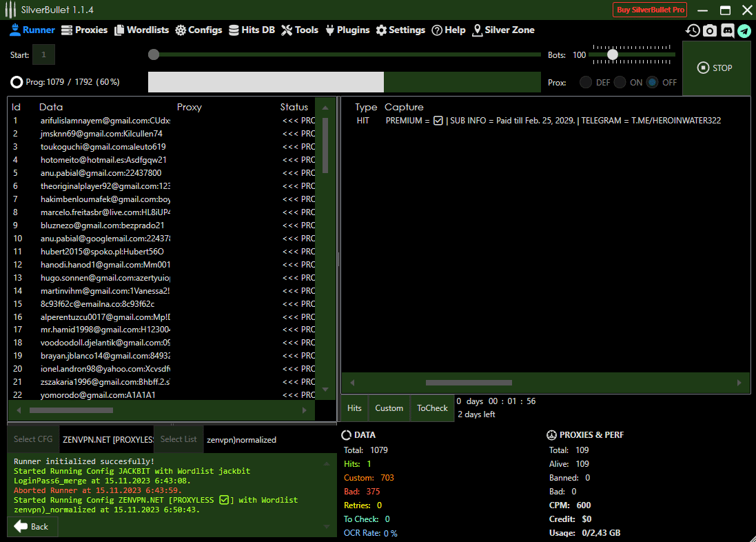Open the Hits DB section
This screenshot has width=756, height=542.
[252, 30]
